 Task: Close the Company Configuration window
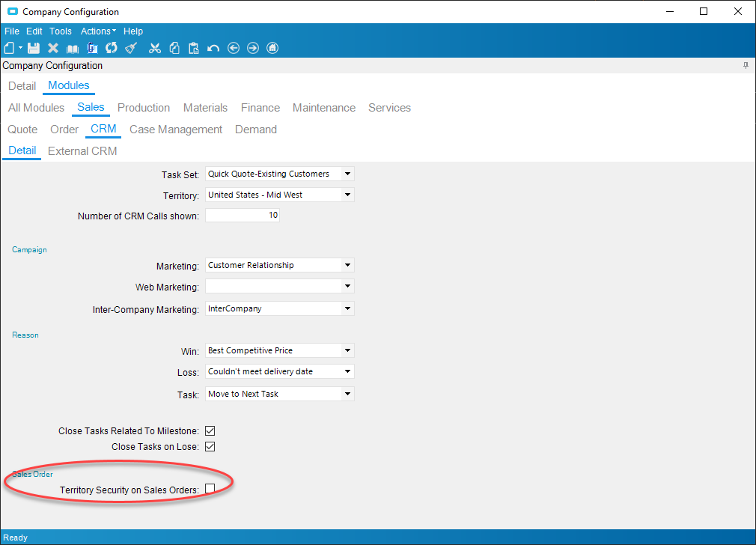click(738, 11)
